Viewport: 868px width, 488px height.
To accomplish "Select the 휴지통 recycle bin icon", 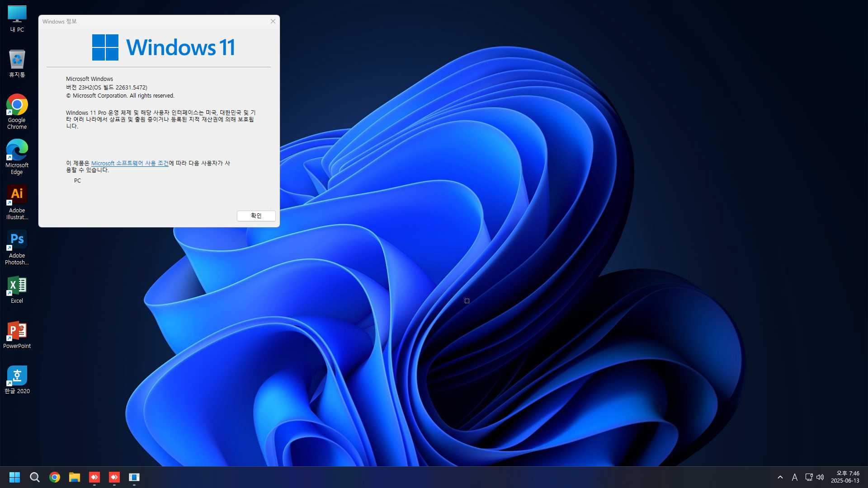I will point(17,63).
